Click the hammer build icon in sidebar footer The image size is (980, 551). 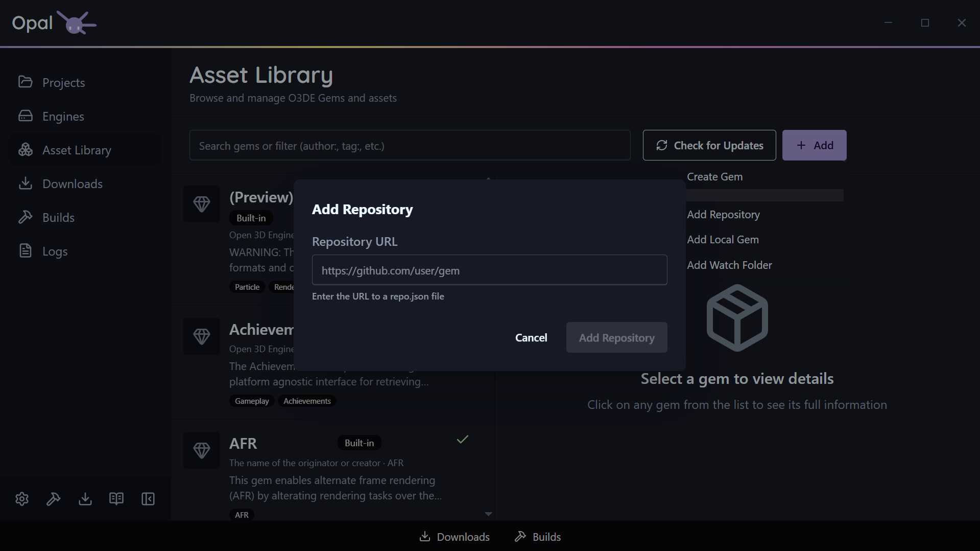[x=54, y=499]
